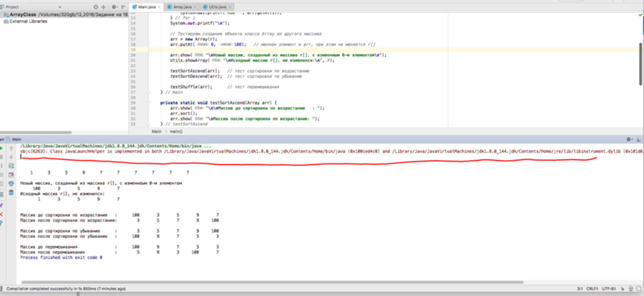Screen dimensions: 644x296
Task: Open the Run panel gear settings
Action: (x=629, y=140)
